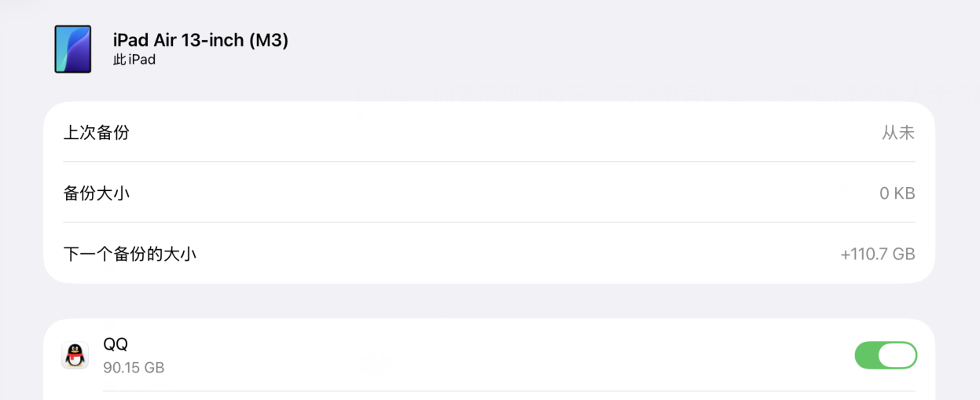Click the gray gap between the two cards
The width and height of the screenshot is (980, 400).
(489, 301)
